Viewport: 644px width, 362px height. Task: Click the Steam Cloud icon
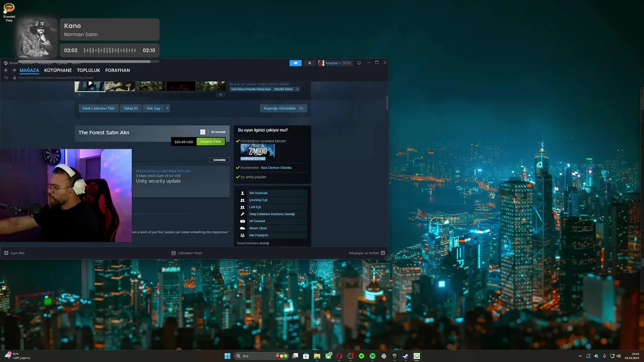click(x=243, y=228)
